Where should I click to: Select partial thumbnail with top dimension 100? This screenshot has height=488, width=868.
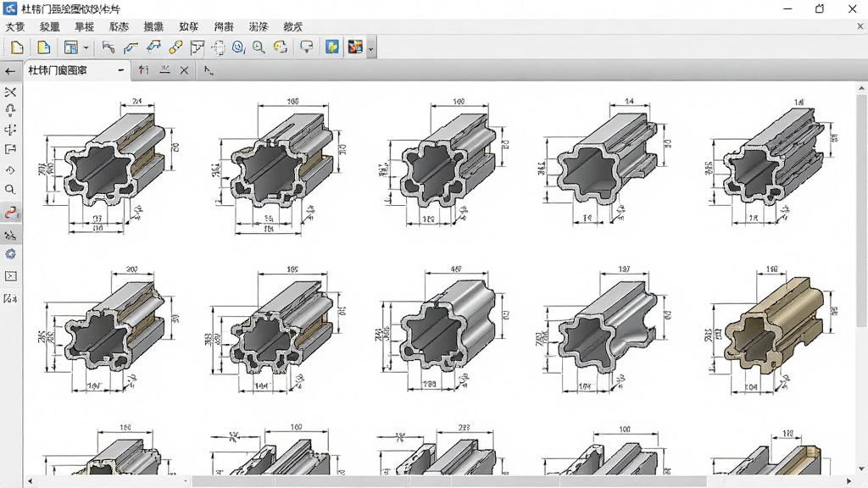(x=607, y=451)
